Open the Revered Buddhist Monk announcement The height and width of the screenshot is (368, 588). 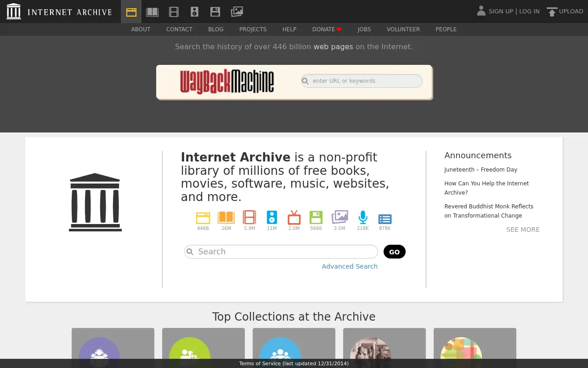489,211
